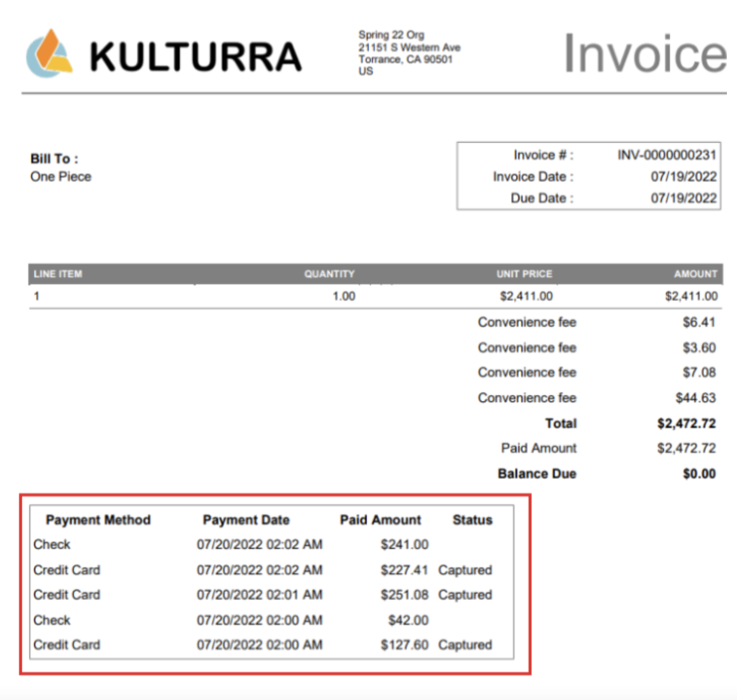This screenshot has width=737, height=700.
Task: Click the Payment Date column header
Action: tap(246, 520)
